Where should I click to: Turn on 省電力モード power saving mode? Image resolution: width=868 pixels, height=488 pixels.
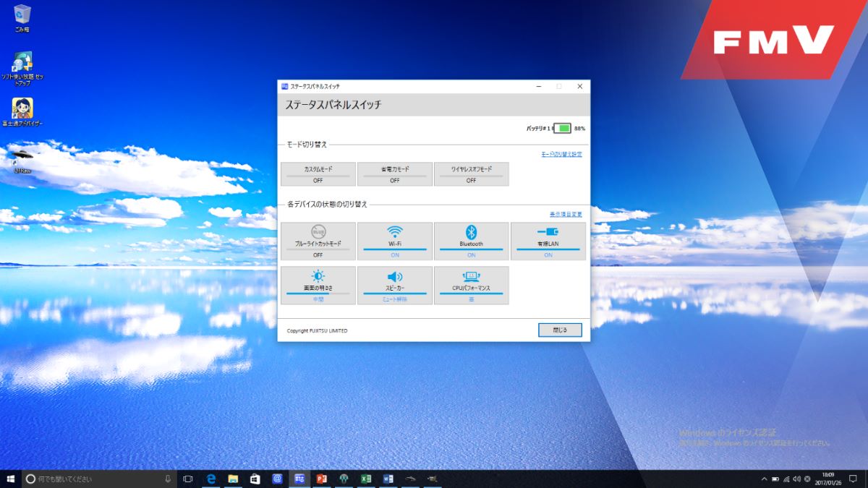(x=395, y=174)
